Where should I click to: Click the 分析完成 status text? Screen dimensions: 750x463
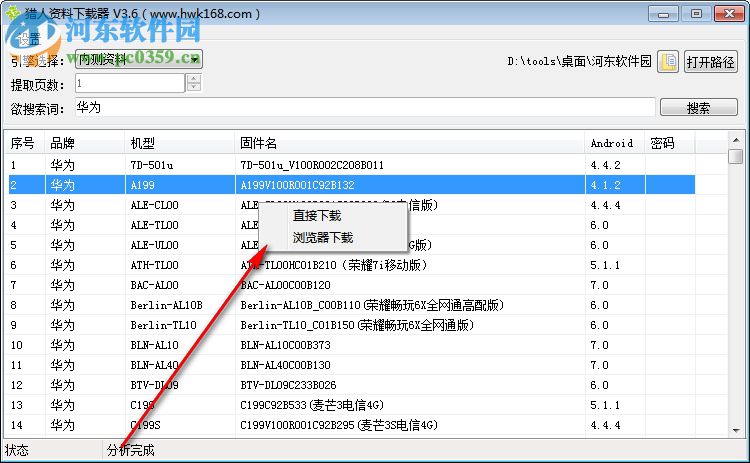click(x=131, y=450)
